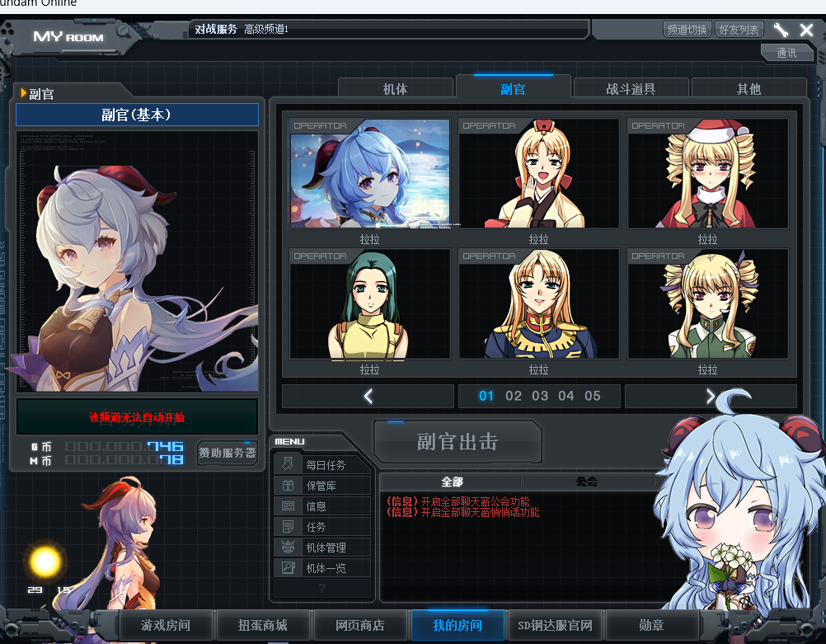Click the magnifier icon beside MY ROOM
This screenshot has width=826, height=644.
tap(124, 31)
